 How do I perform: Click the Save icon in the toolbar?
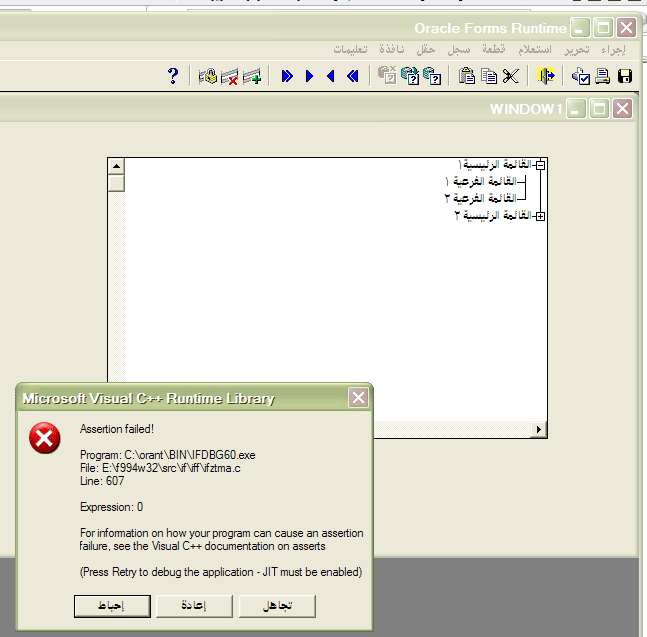click(x=624, y=76)
